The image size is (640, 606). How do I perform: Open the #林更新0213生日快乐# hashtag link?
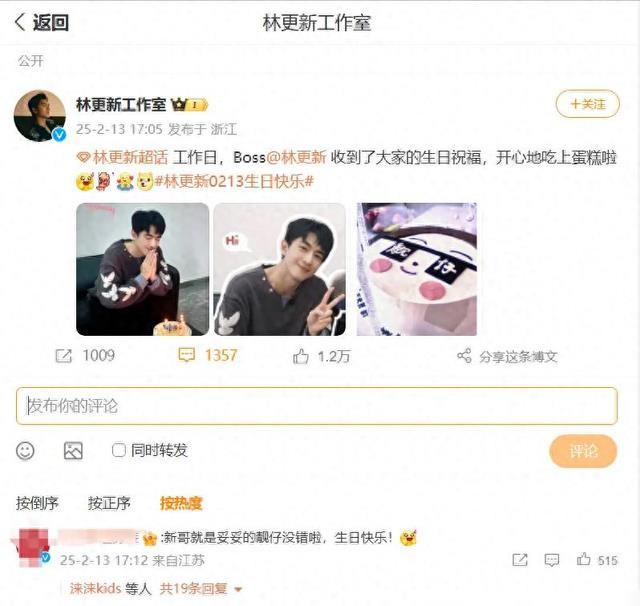click(x=234, y=181)
